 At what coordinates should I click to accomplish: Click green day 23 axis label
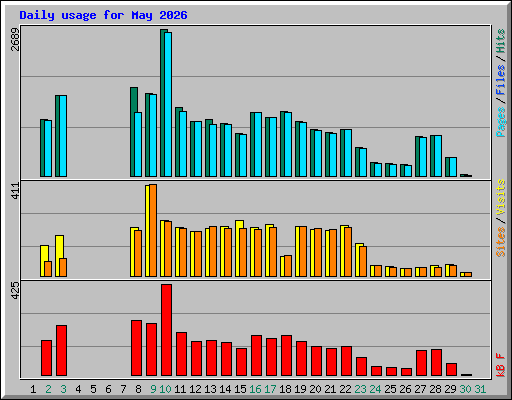tap(360, 389)
